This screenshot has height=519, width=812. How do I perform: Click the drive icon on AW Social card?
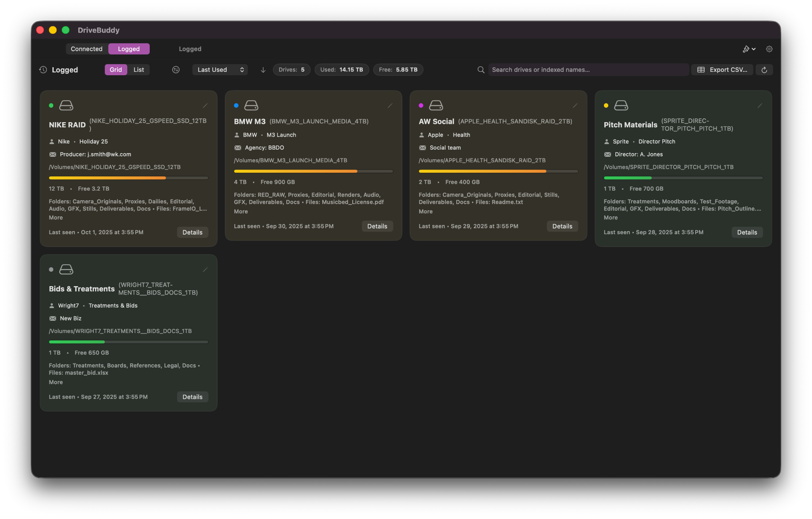(436, 105)
